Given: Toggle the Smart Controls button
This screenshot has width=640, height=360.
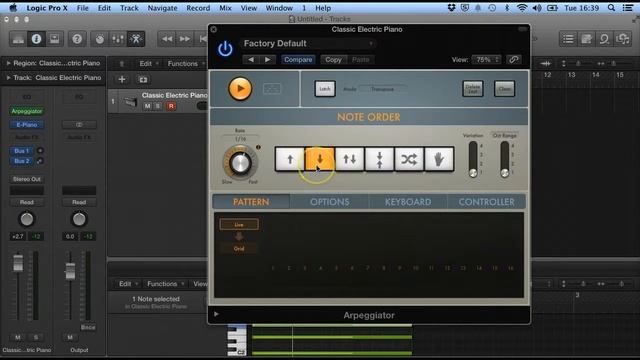Looking at the screenshot, I should (100, 39).
